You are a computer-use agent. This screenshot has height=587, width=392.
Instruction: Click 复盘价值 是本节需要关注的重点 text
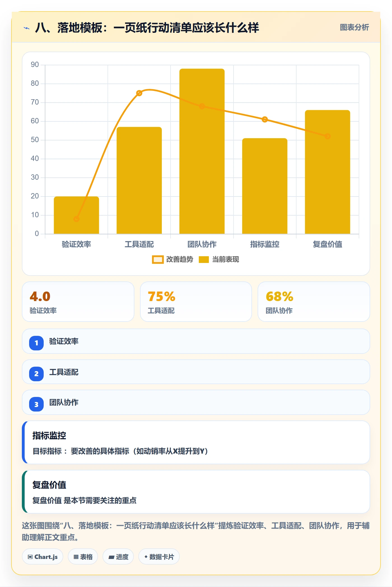tap(85, 500)
